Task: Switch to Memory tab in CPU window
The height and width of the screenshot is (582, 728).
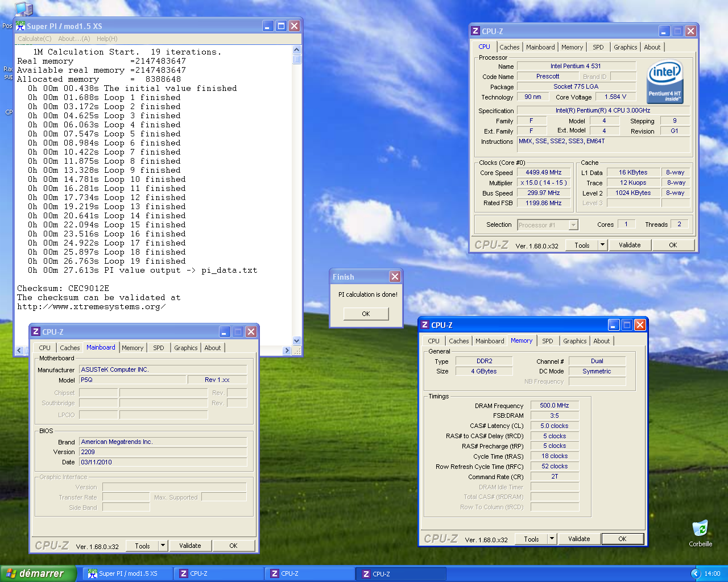Action: (x=572, y=47)
